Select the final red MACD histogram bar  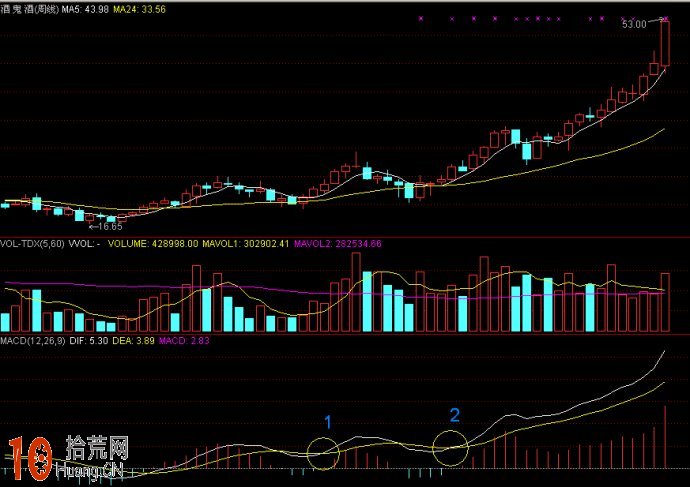(665, 437)
